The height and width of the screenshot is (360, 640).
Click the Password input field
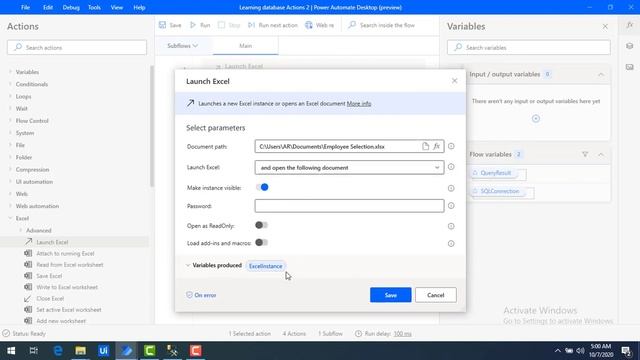(x=349, y=206)
